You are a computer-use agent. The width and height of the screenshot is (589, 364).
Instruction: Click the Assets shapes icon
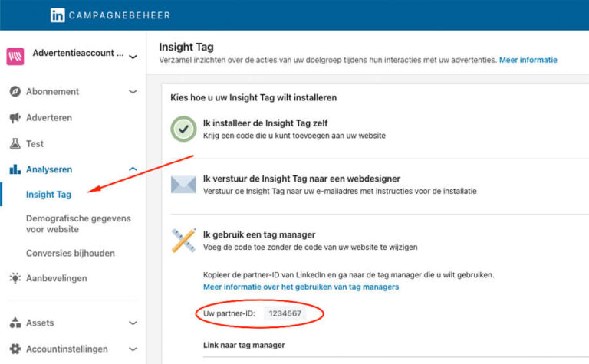[15, 323]
